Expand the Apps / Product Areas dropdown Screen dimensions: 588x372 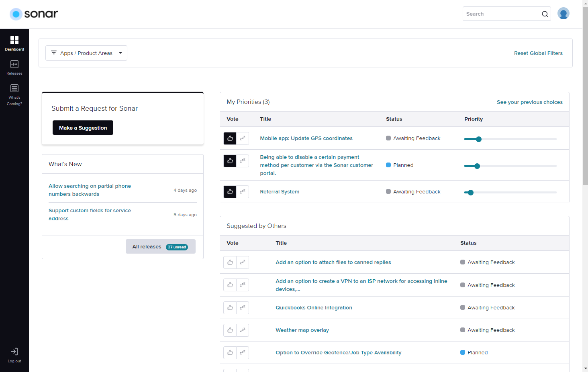[x=86, y=53]
